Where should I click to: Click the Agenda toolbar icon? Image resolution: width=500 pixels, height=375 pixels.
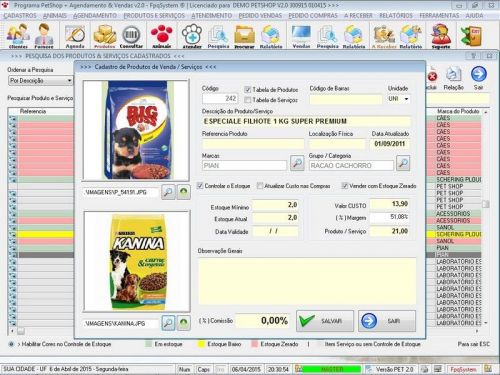tap(75, 36)
